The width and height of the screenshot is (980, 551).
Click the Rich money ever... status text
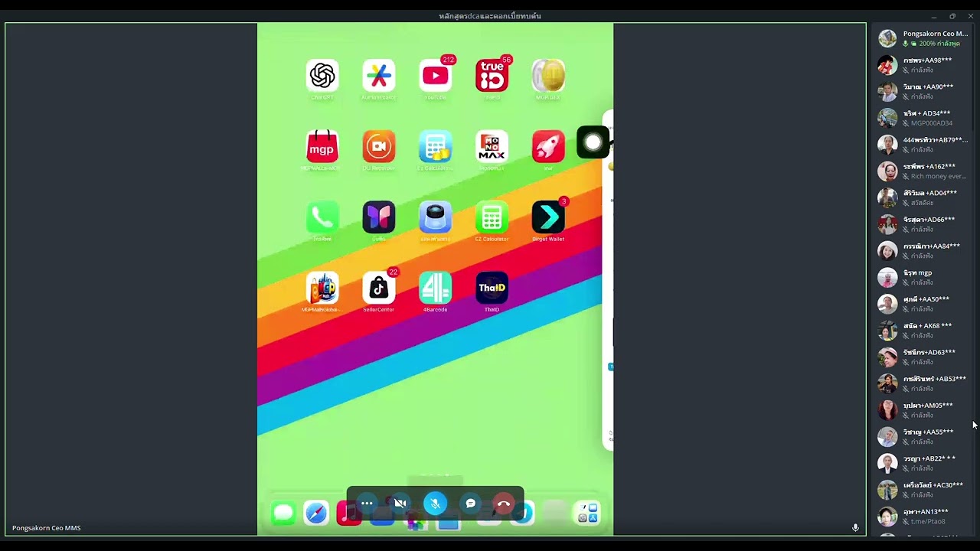pos(939,176)
